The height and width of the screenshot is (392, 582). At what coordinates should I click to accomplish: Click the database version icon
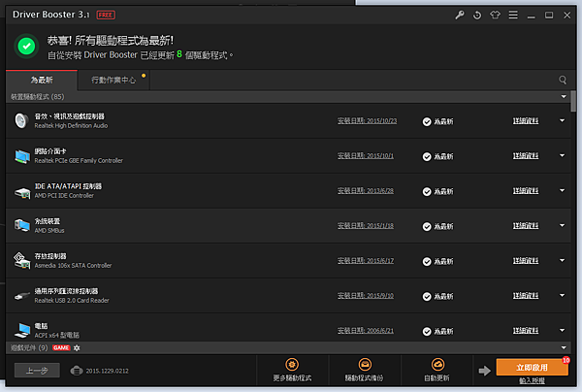tap(77, 371)
